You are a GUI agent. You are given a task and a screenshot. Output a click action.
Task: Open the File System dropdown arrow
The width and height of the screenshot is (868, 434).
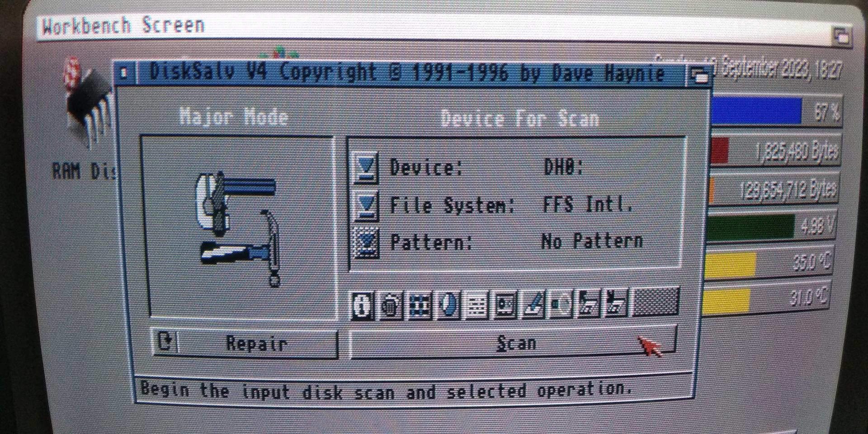pyautogui.click(x=366, y=205)
